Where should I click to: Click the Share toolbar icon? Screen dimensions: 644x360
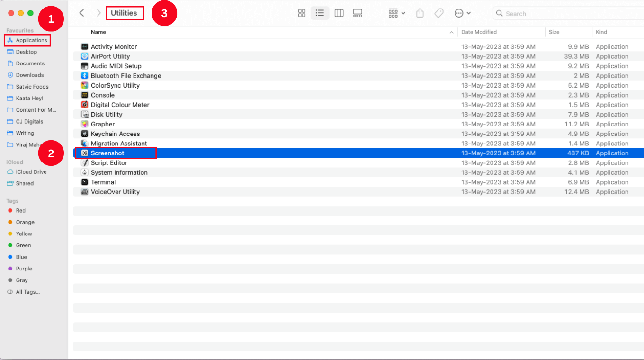pyautogui.click(x=420, y=13)
